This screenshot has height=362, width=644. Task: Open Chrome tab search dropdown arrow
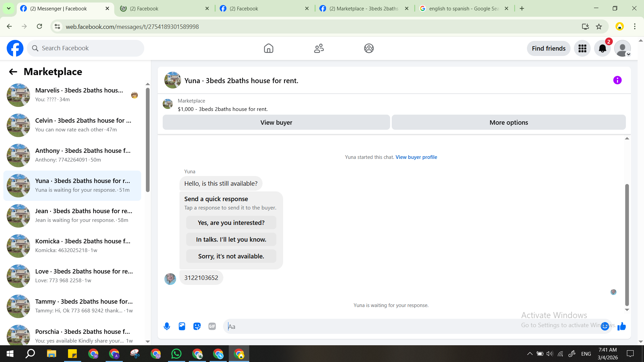(x=9, y=8)
